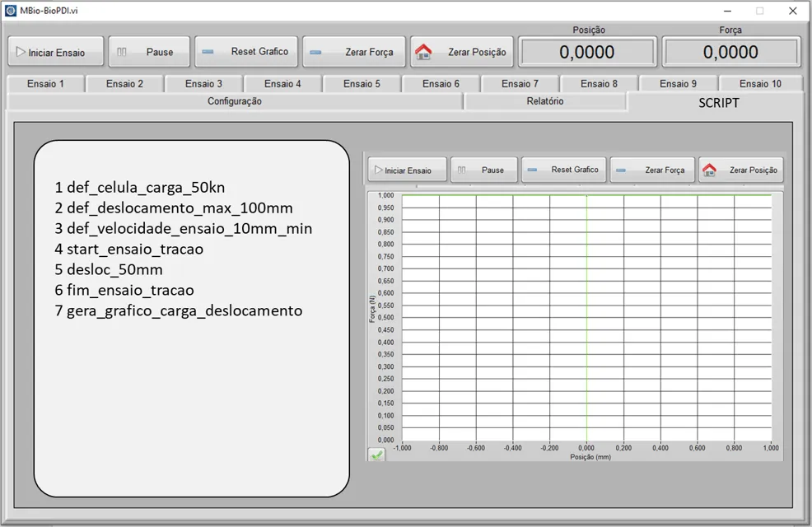This screenshot has width=812, height=527.
Task: Click play icon in SCRIPT panel Iniciar Ensaio
Action: (x=378, y=170)
